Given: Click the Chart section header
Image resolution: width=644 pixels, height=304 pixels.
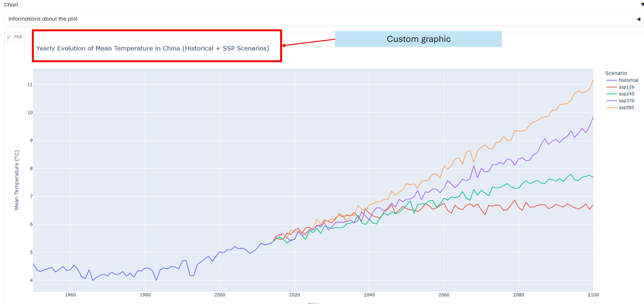Looking at the screenshot, I should tap(11, 5).
